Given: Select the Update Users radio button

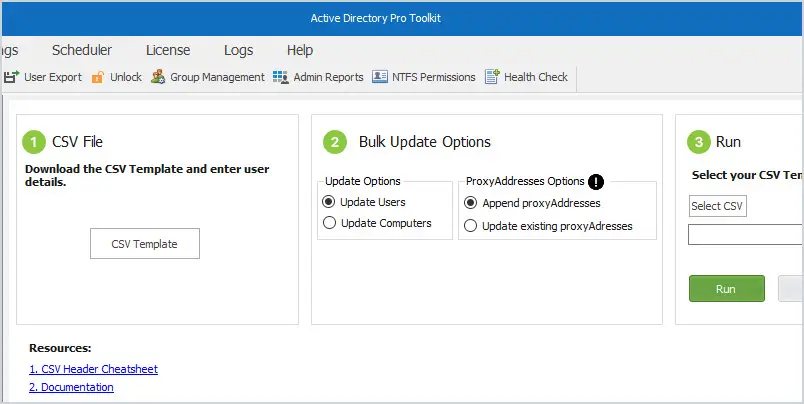Looking at the screenshot, I should tap(329, 202).
